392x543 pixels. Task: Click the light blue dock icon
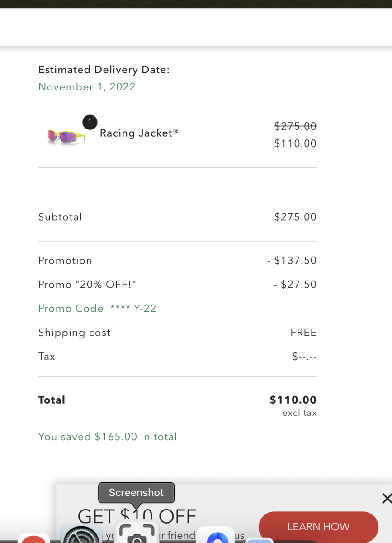click(259, 541)
